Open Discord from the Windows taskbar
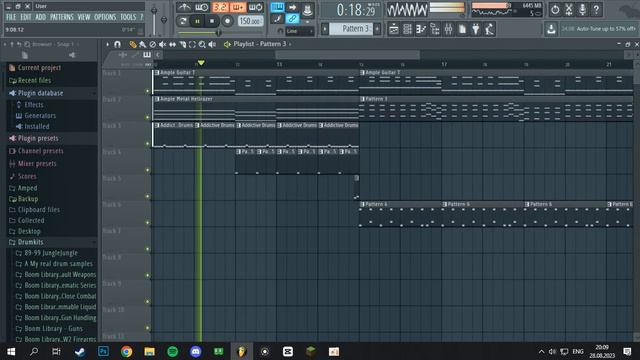Screen dimensions: 640x360 coord(196,351)
